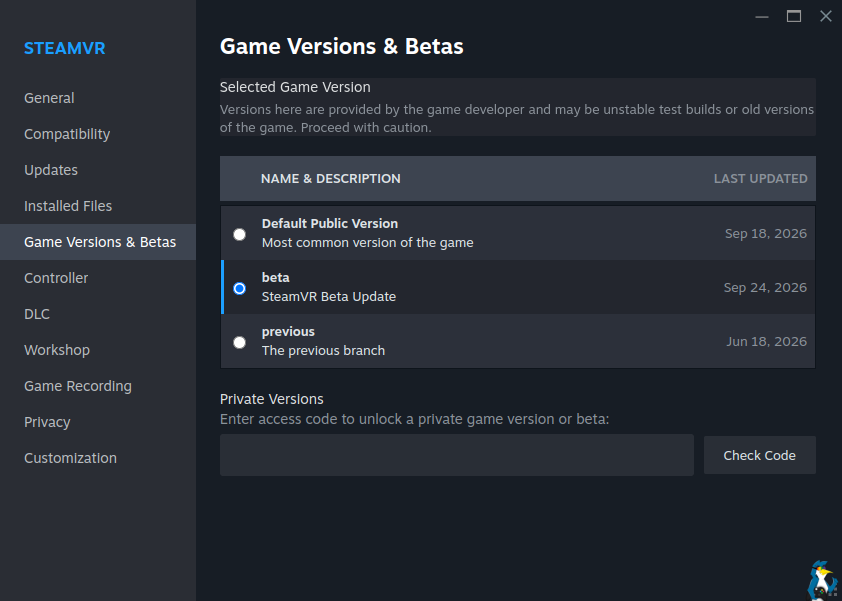This screenshot has height=601, width=842.
Task: Click the 'Default Public Version' label
Action: click(330, 223)
